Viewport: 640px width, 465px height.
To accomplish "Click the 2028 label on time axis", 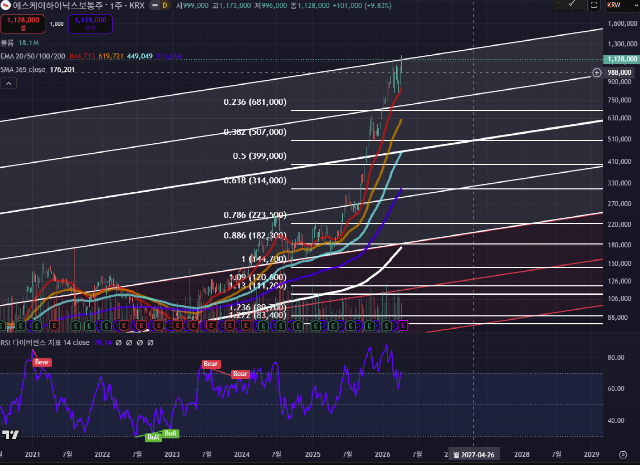I will click(522, 454).
